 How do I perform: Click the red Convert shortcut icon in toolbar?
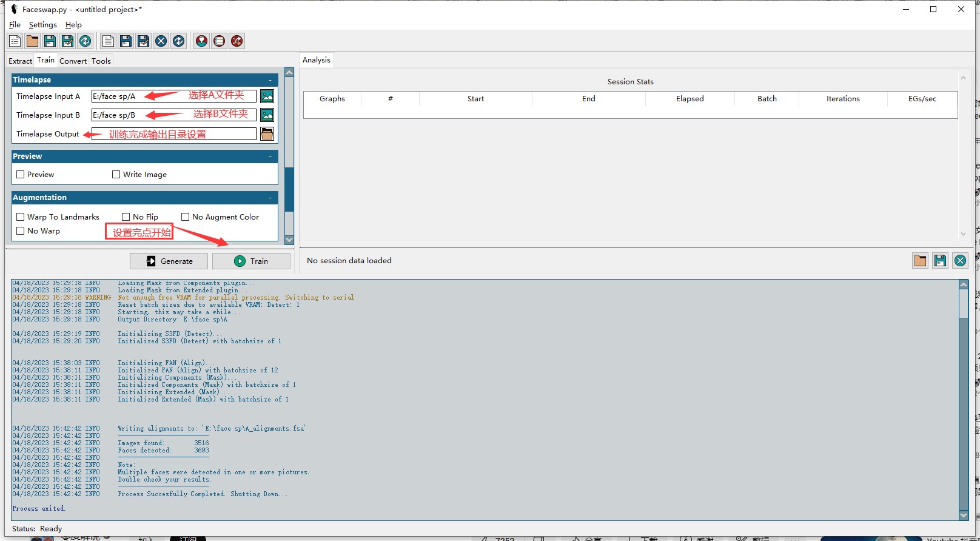point(237,41)
